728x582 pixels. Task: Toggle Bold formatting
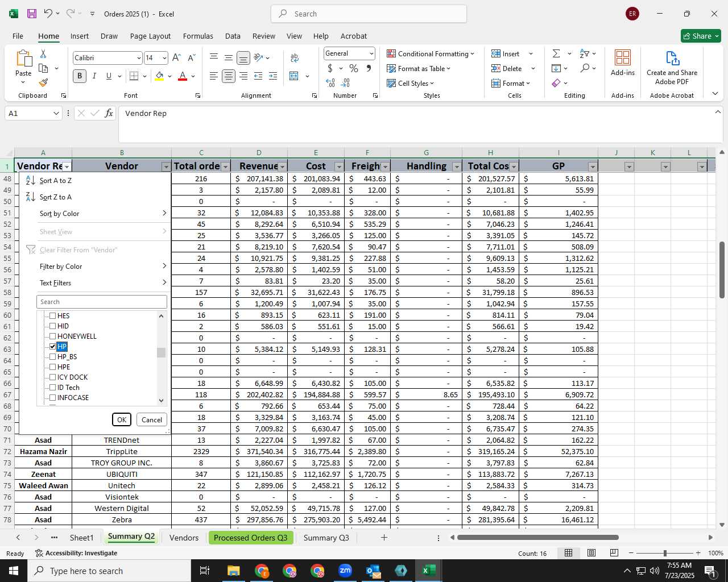(80, 76)
